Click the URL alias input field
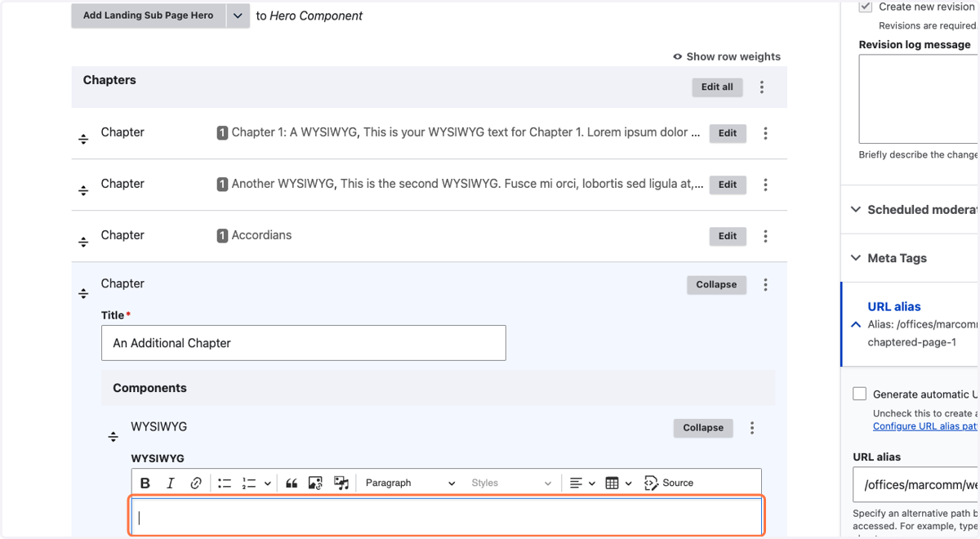This screenshot has height=539, width=980. click(916, 484)
